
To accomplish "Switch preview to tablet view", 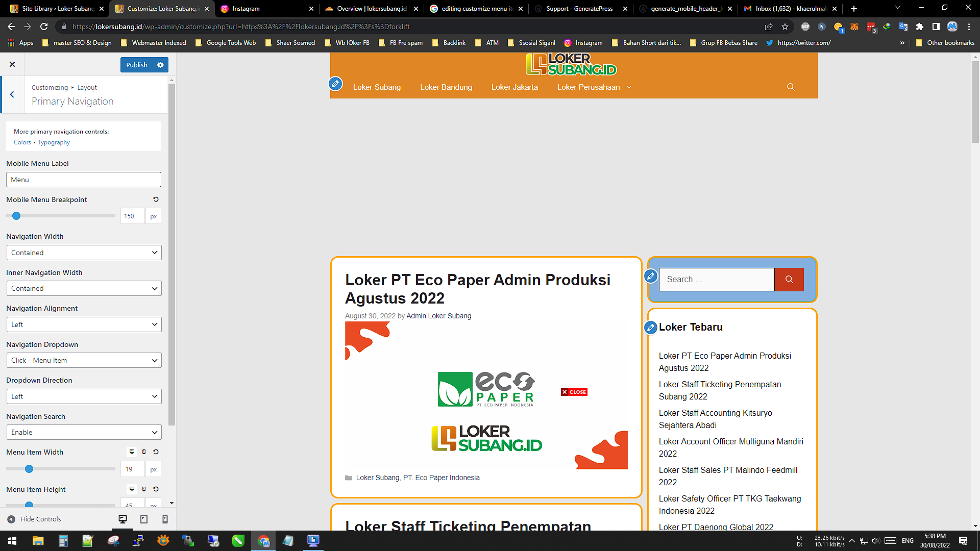I will point(144,519).
